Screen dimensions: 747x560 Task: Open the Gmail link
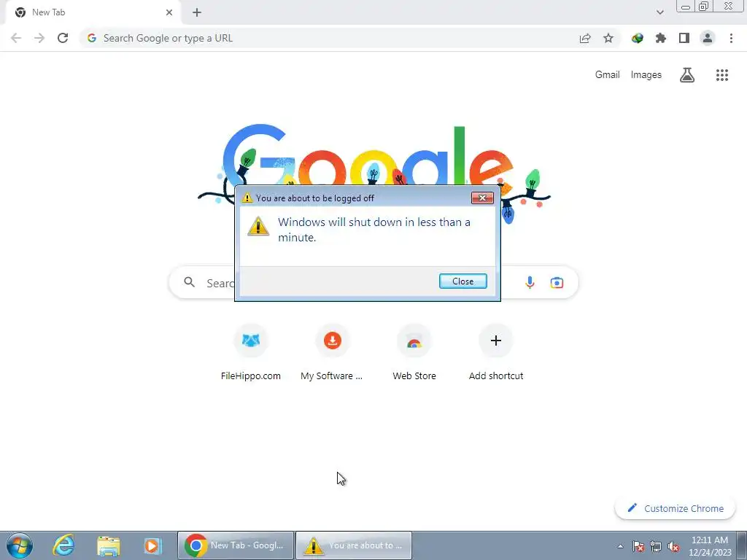(x=608, y=75)
